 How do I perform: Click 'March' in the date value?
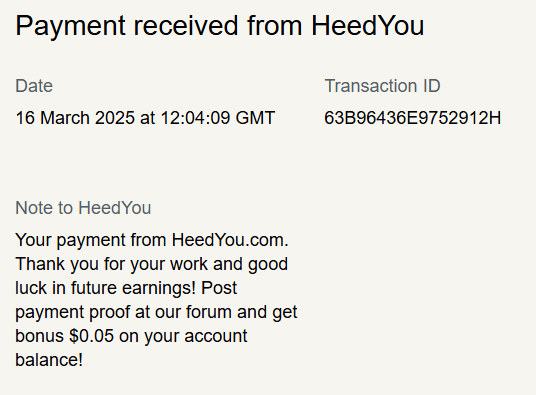point(65,118)
